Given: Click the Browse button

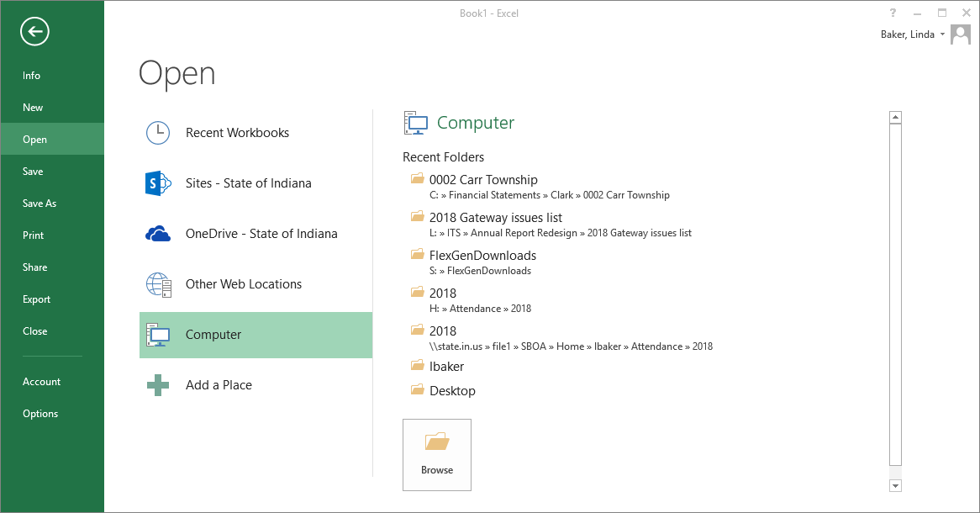Looking at the screenshot, I should [437, 455].
